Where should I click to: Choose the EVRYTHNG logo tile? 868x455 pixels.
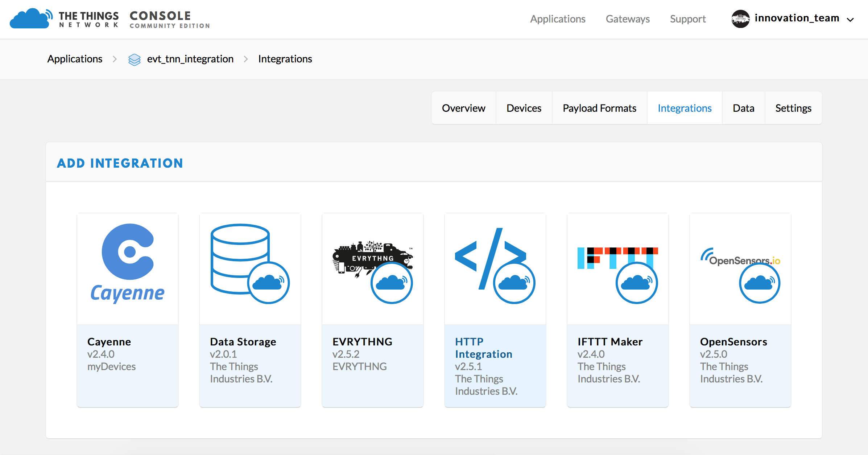point(373,272)
